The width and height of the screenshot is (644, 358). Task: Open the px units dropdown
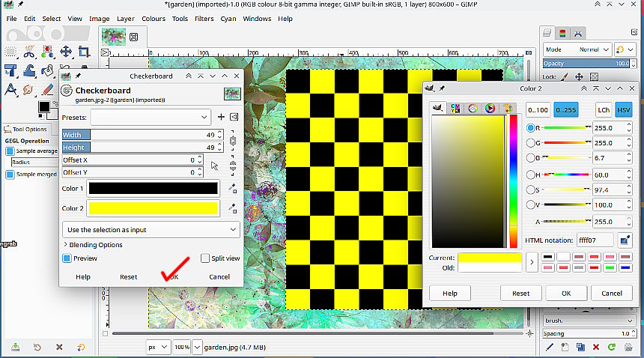pos(158,348)
